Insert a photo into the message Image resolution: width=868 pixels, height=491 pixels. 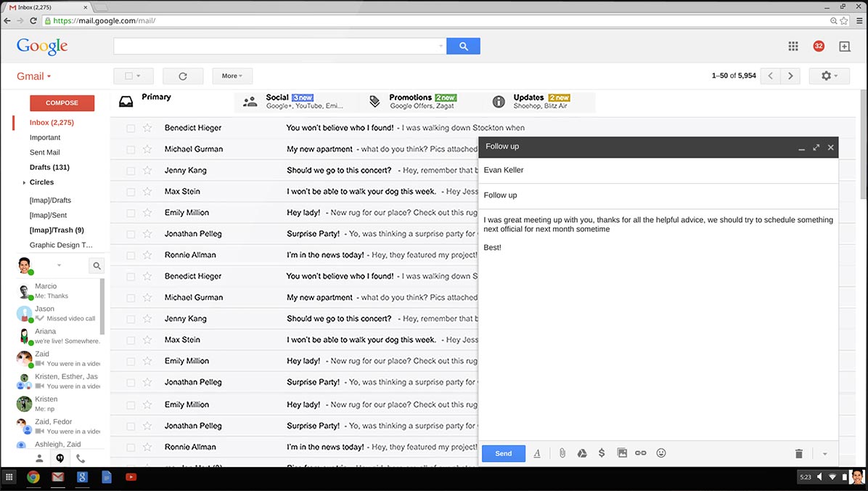pyautogui.click(x=622, y=453)
